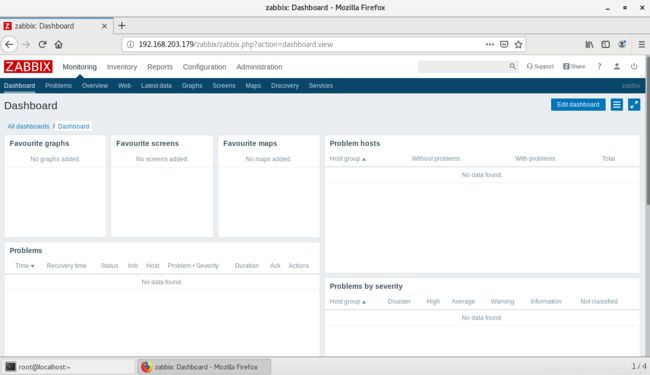Click 'With problems' column header

(535, 159)
